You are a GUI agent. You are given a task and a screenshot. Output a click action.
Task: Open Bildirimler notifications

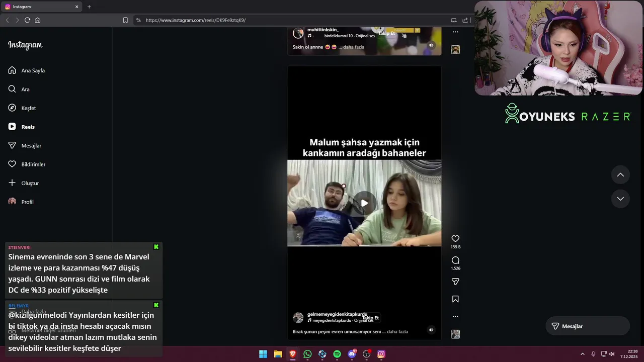coord(27,164)
